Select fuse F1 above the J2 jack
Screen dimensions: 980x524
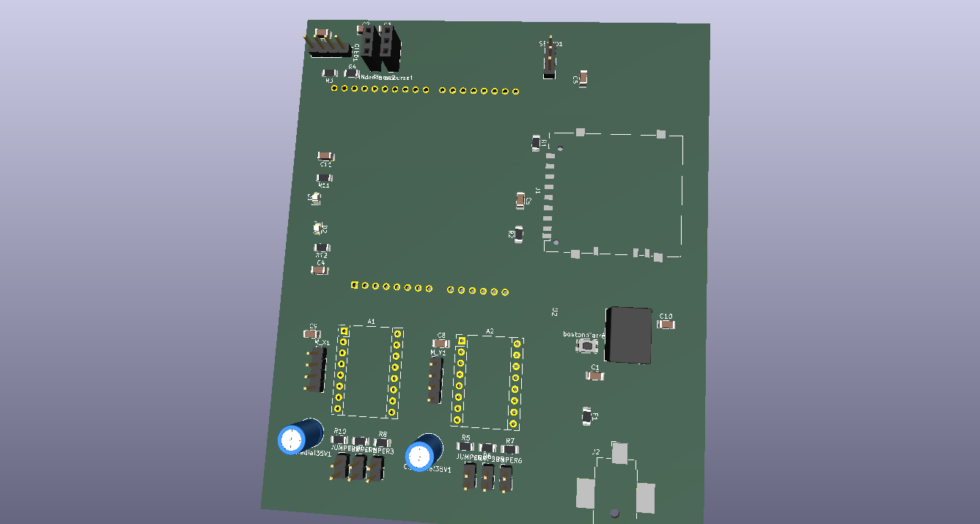[x=586, y=416]
